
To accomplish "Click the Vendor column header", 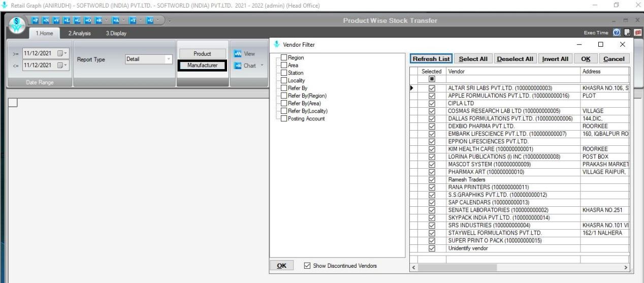I will click(513, 72).
